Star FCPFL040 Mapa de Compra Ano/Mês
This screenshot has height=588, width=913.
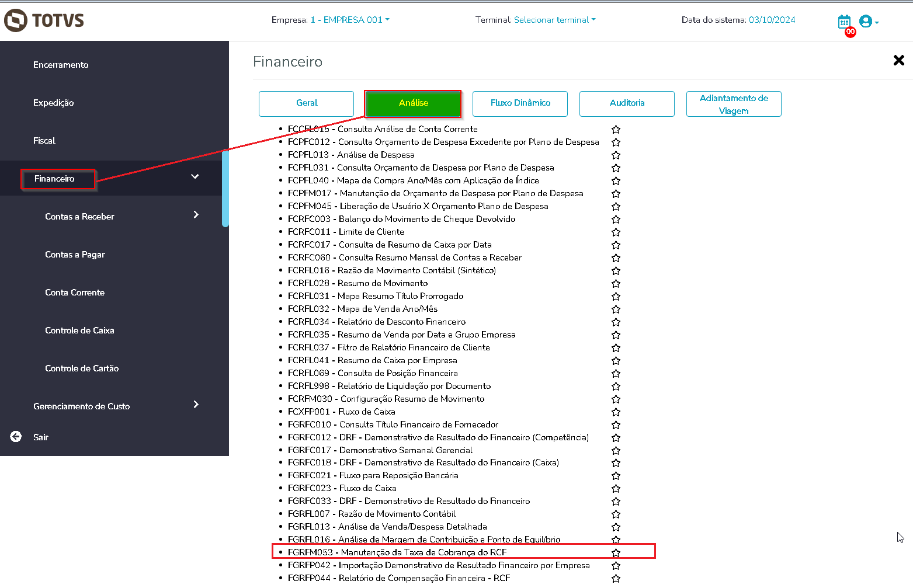pos(616,181)
